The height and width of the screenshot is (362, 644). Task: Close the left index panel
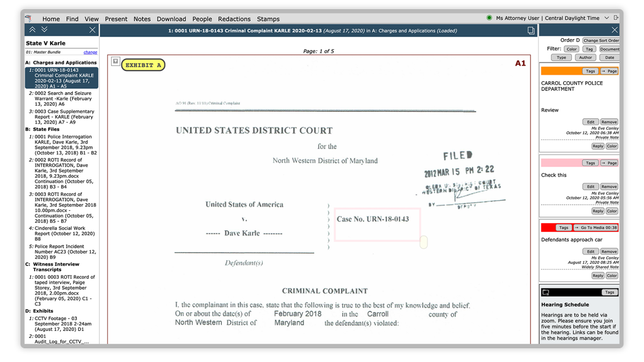[92, 30]
